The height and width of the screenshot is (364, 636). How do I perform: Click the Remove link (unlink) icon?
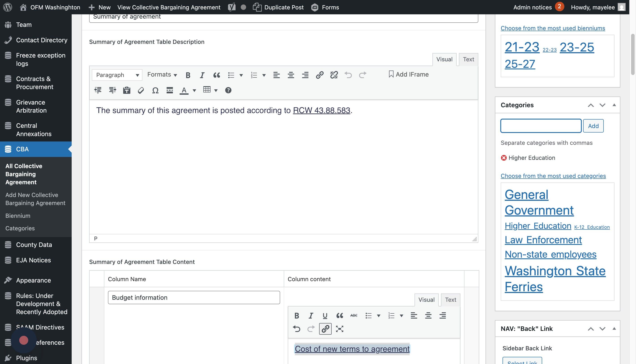334,75
